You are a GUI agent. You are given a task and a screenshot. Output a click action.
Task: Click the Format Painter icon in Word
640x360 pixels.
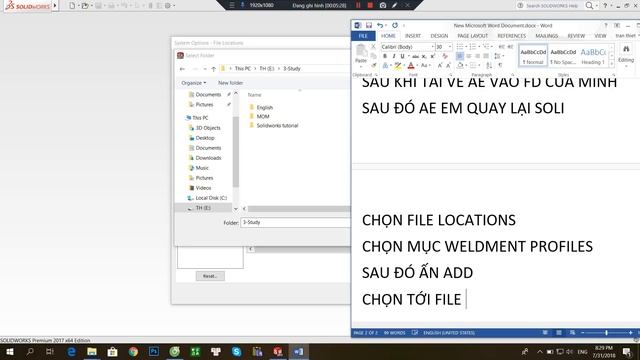(373, 65)
